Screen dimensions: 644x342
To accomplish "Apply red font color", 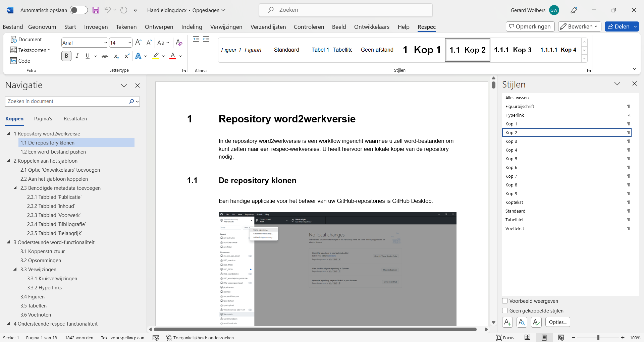I will [x=173, y=56].
